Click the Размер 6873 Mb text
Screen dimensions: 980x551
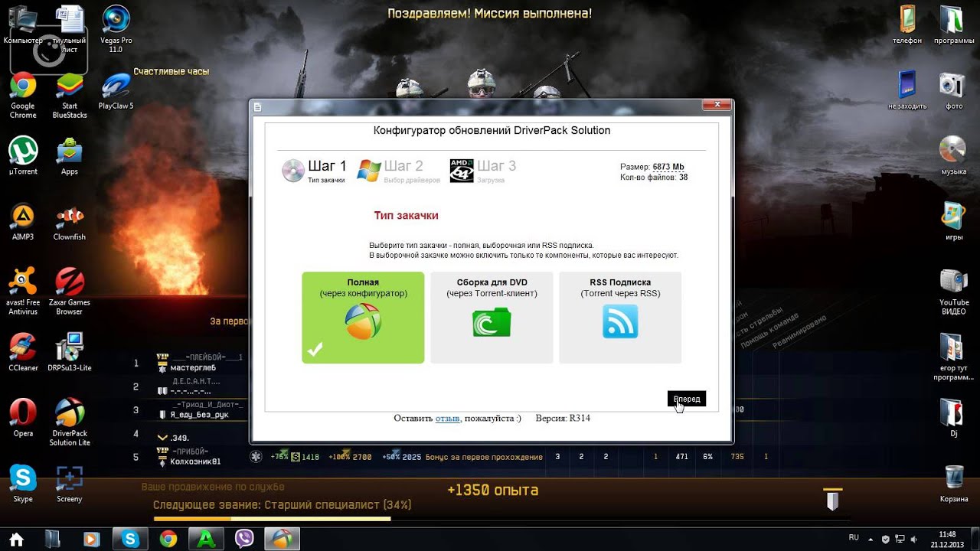tap(652, 167)
